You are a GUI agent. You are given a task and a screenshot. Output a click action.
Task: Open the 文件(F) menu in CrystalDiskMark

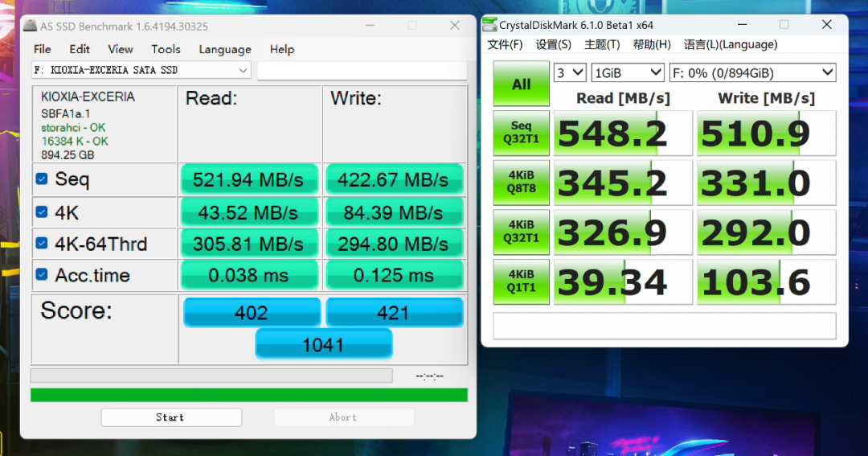pyautogui.click(x=505, y=45)
